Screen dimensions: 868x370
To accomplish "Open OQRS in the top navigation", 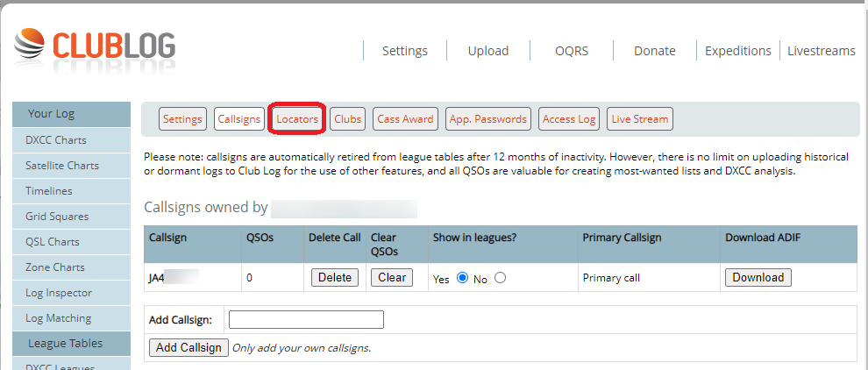I will click(572, 51).
